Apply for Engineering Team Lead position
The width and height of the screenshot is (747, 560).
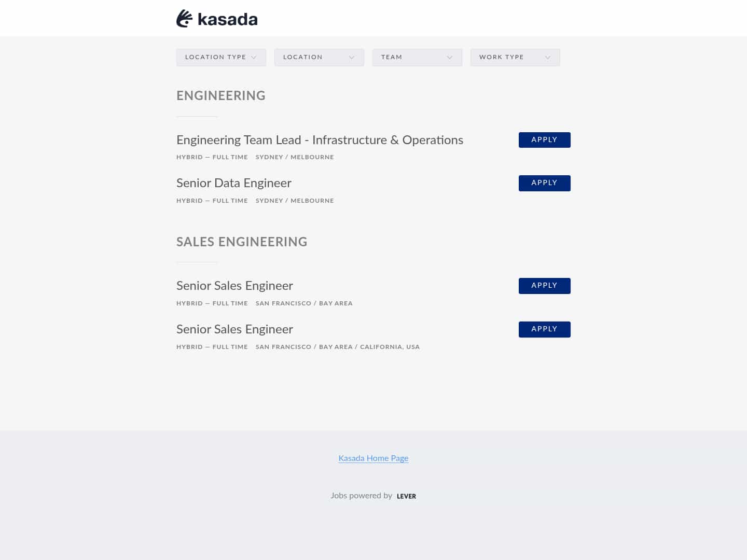pos(544,140)
